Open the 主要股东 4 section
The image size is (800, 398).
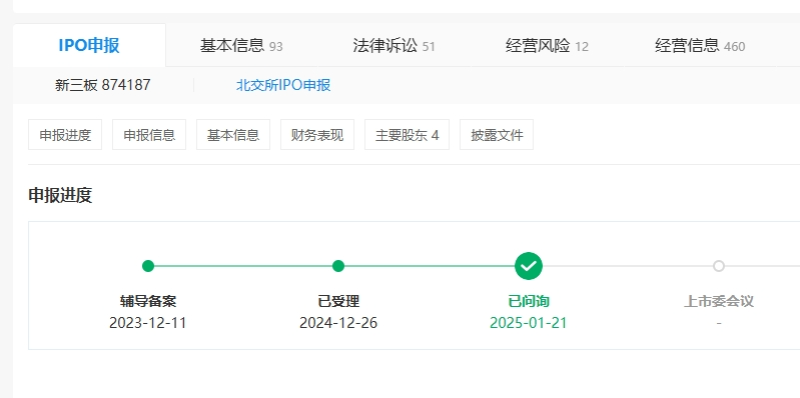(407, 135)
